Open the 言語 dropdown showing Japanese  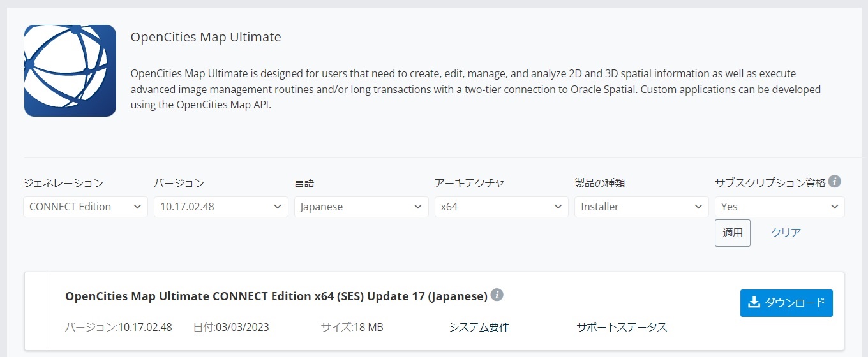coord(361,207)
